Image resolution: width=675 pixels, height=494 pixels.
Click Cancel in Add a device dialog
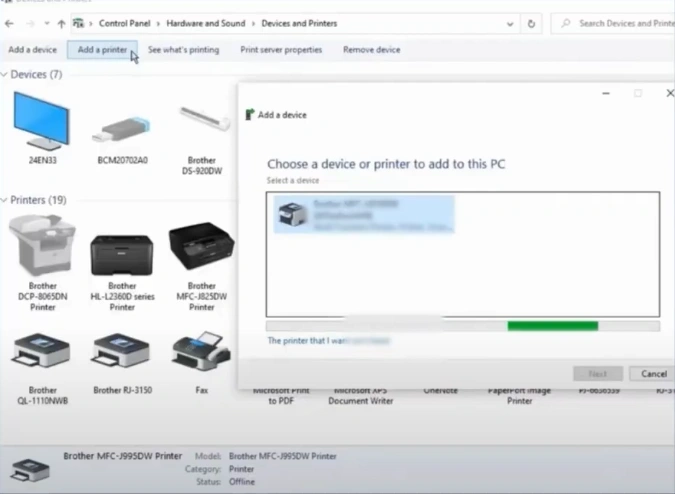(x=647, y=373)
